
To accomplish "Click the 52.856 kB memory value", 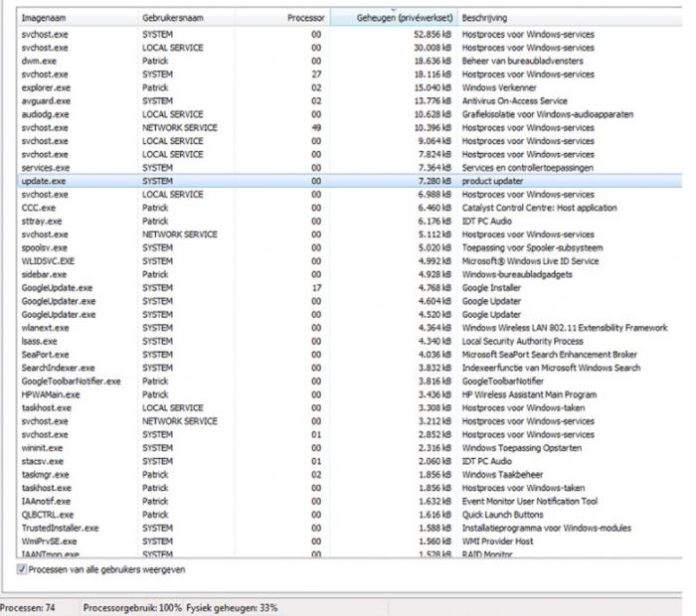I will (x=433, y=34).
